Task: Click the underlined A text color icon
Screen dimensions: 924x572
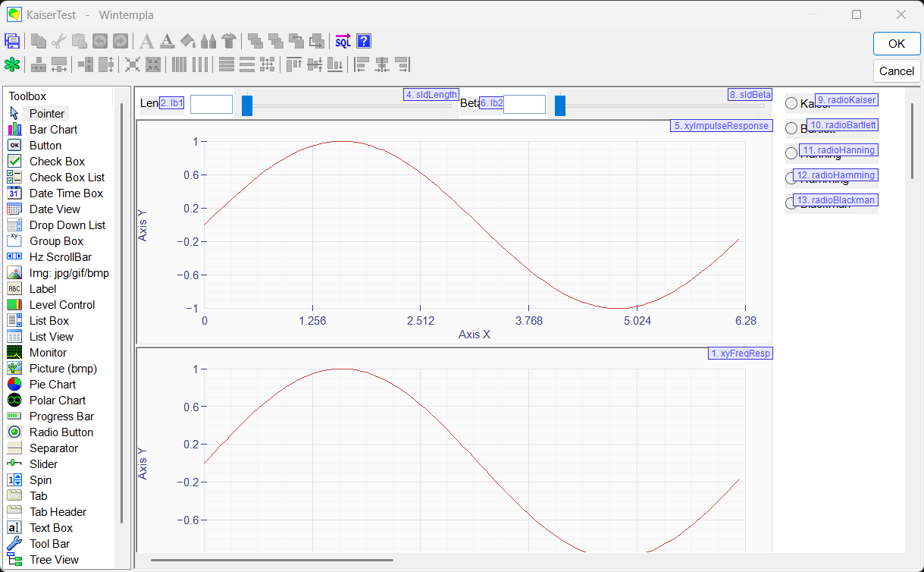Action: [167, 41]
